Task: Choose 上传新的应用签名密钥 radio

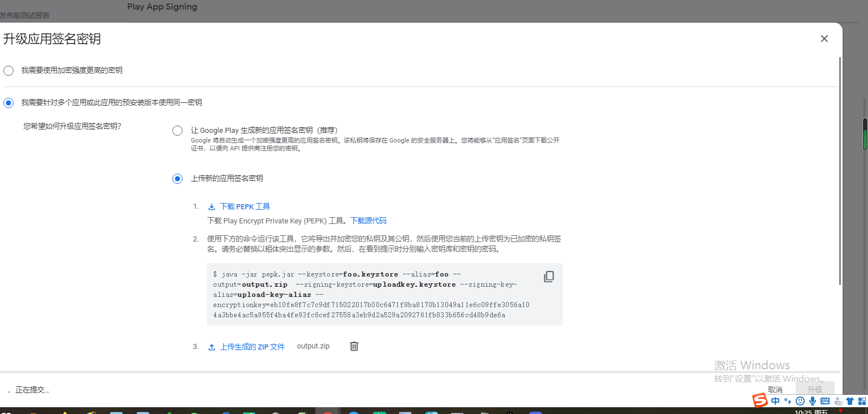Action: pos(177,179)
